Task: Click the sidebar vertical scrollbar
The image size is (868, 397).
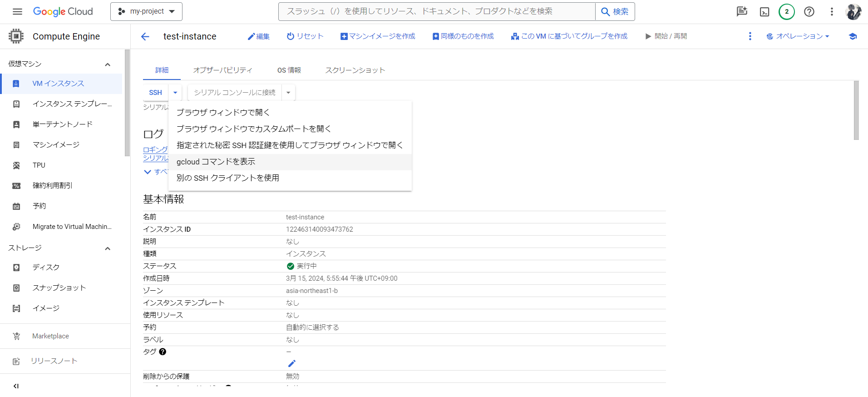Action: pos(127,103)
